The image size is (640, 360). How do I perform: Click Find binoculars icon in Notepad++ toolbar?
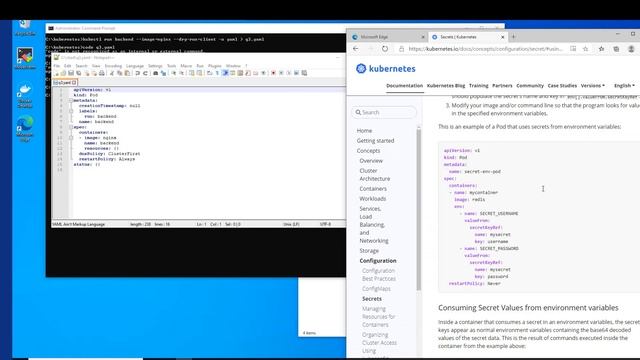156,73
